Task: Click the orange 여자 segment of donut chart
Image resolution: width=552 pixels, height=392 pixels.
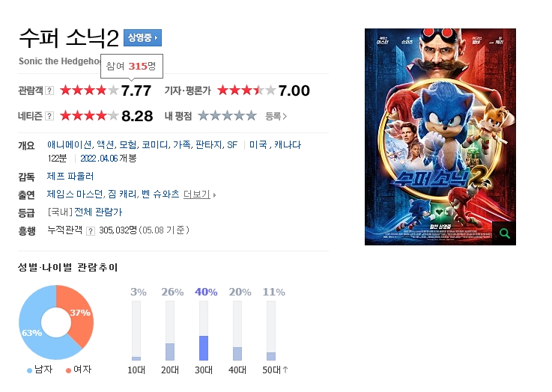Action: pos(79,316)
